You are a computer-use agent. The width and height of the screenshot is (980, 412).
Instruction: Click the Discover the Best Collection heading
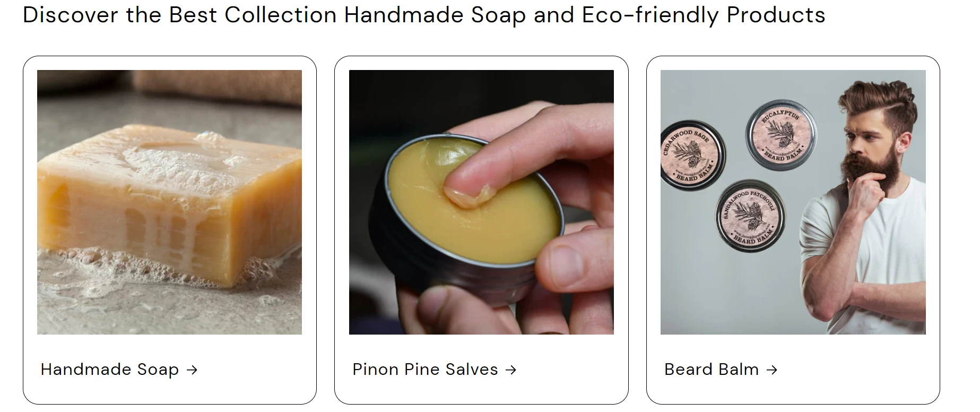[x=424, y=15]
